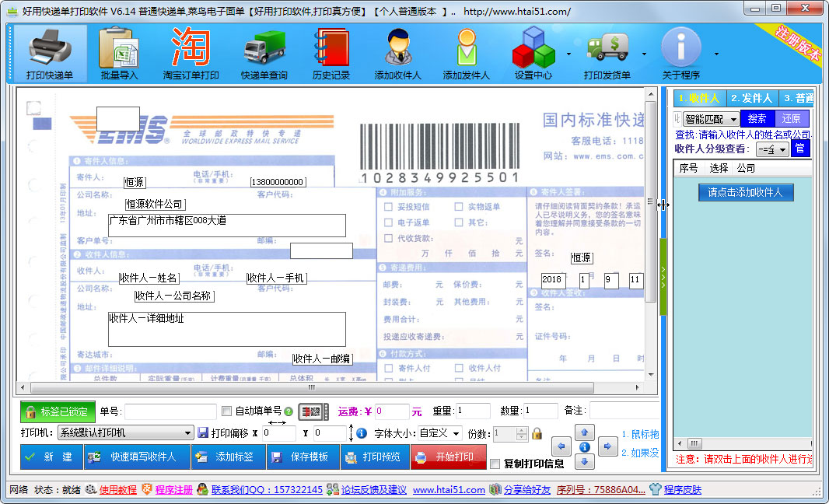The width and height of the screenshot is (829, 504).
Task: Expand the 设置中心 dropdown arrow
Action: (x=568, y=54)
